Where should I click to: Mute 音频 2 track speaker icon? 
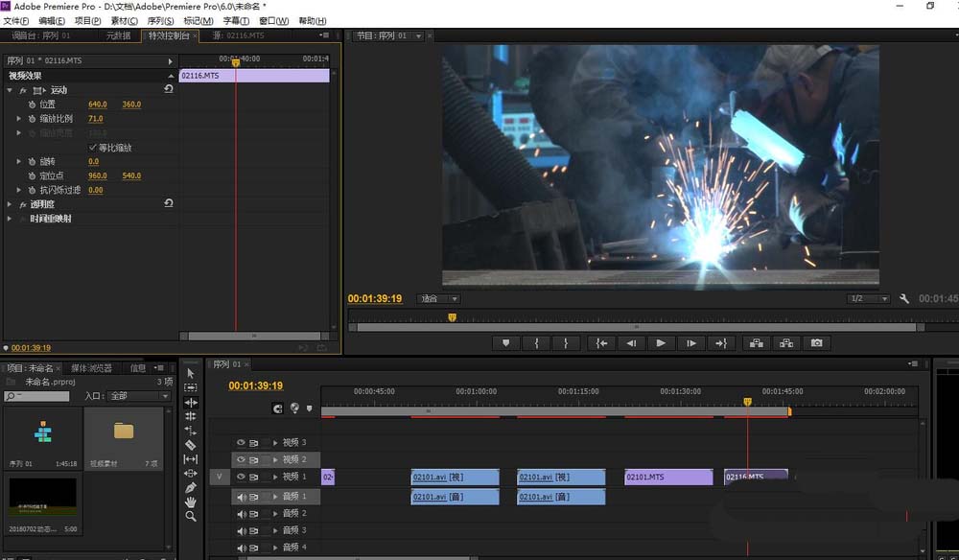[242, 514]
